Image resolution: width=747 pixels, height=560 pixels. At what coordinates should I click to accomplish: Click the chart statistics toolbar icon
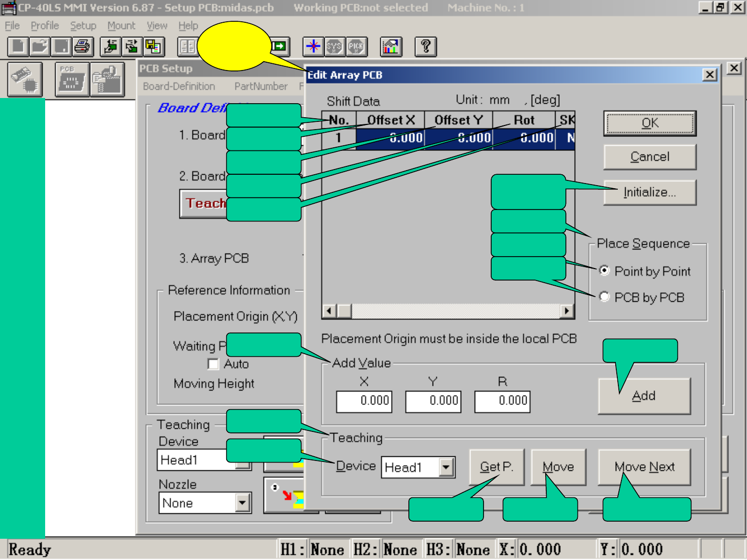tap(391, 47)
